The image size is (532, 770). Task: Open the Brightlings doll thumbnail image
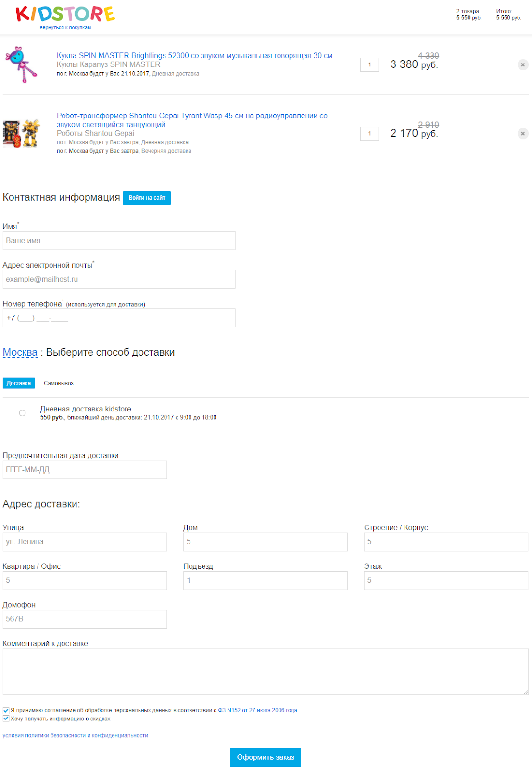coord(22,64)
